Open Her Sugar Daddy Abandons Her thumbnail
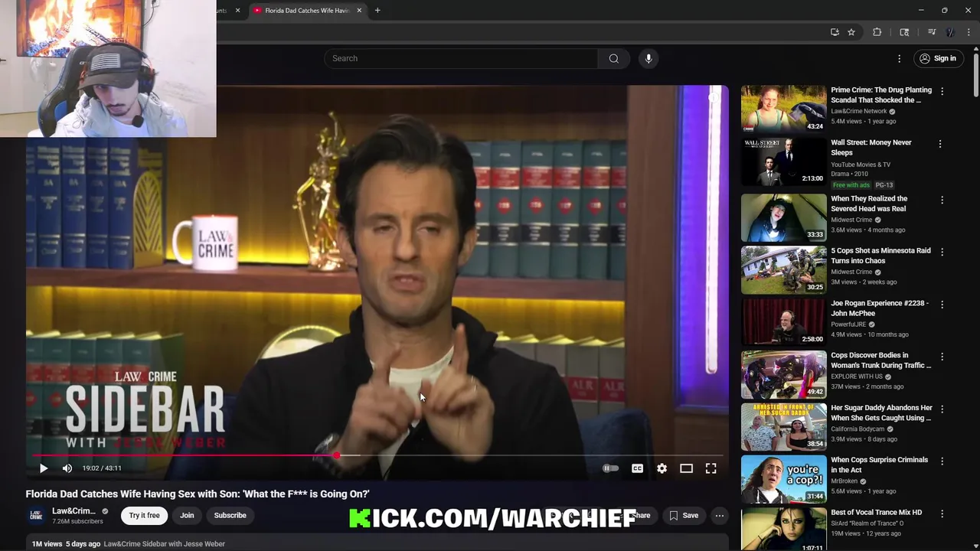The width and height of the screenshot is (980, 551). pos(783,426)
